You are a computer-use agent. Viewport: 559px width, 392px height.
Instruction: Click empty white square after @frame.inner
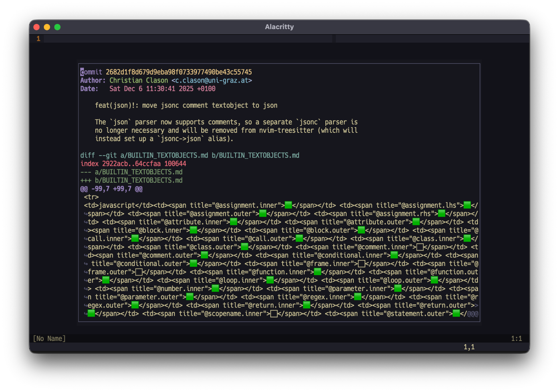click(361, 264)
